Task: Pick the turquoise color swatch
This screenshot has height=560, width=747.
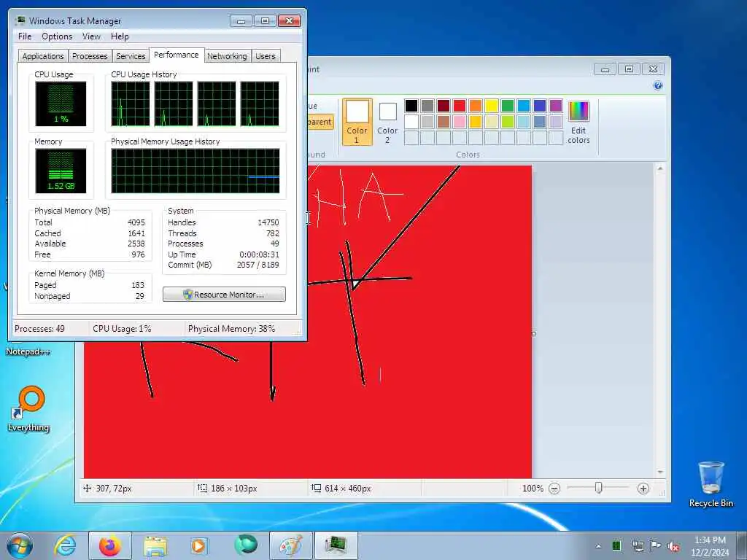Action: (x=524, y=105)
